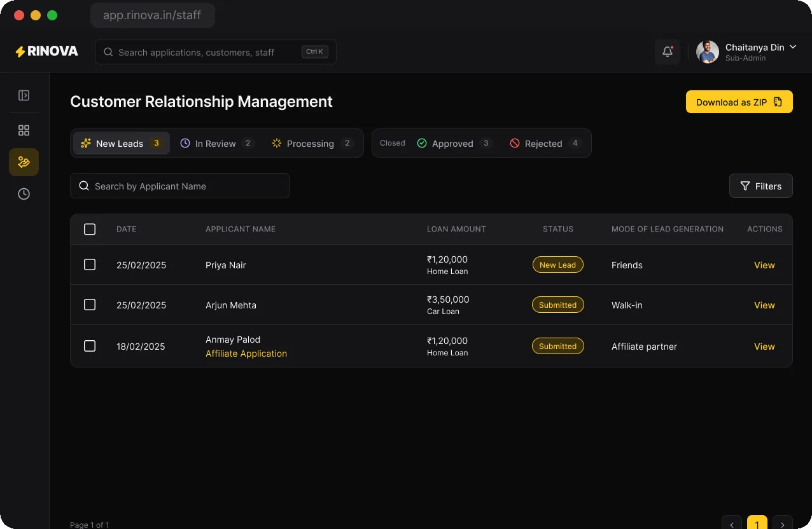Click the New Lead status badge

pos(558,264)
